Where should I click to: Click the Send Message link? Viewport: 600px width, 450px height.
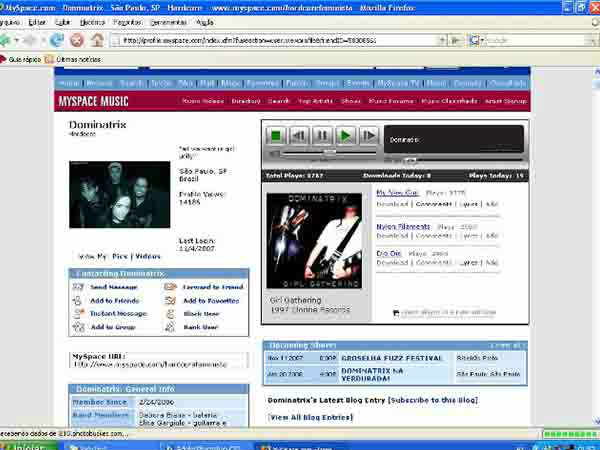114,287
